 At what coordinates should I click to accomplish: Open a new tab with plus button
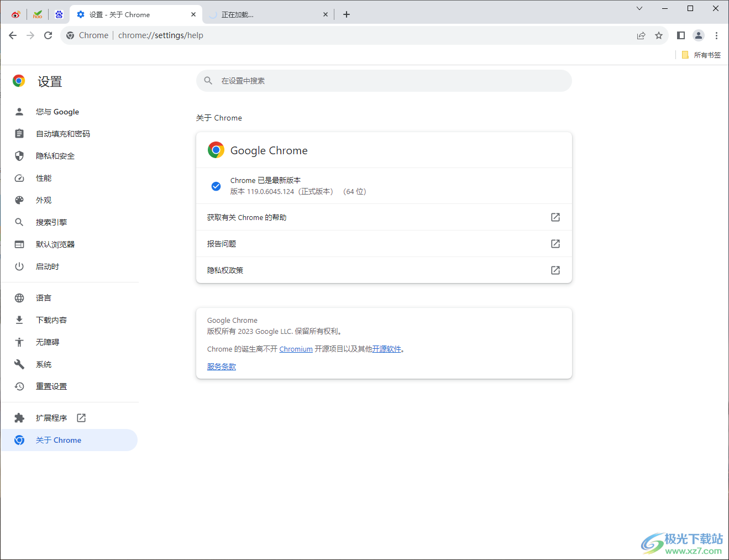347,14
